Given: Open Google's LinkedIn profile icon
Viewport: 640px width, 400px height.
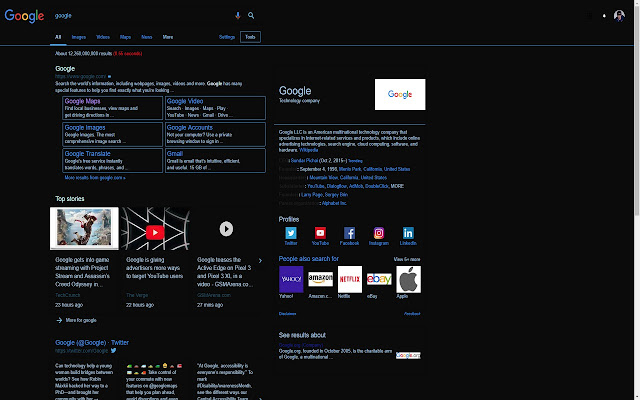Looking at the screenshot, I should 408,233.
